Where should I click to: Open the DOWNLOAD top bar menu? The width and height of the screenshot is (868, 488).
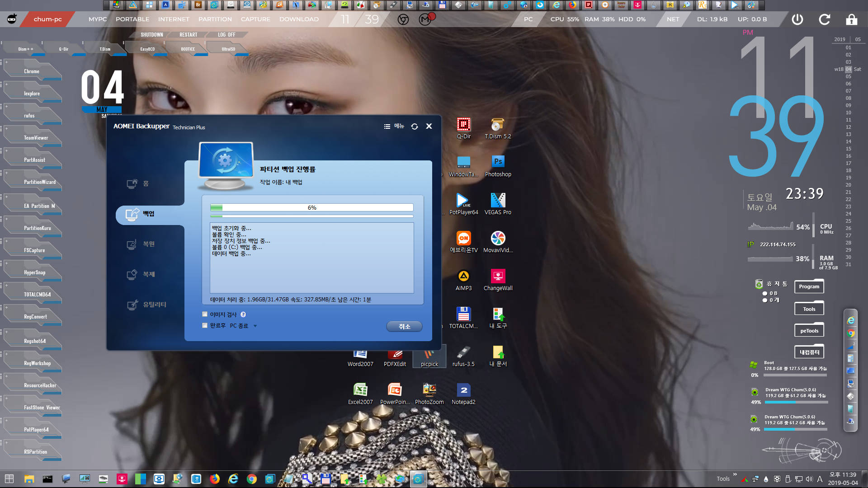299,19
